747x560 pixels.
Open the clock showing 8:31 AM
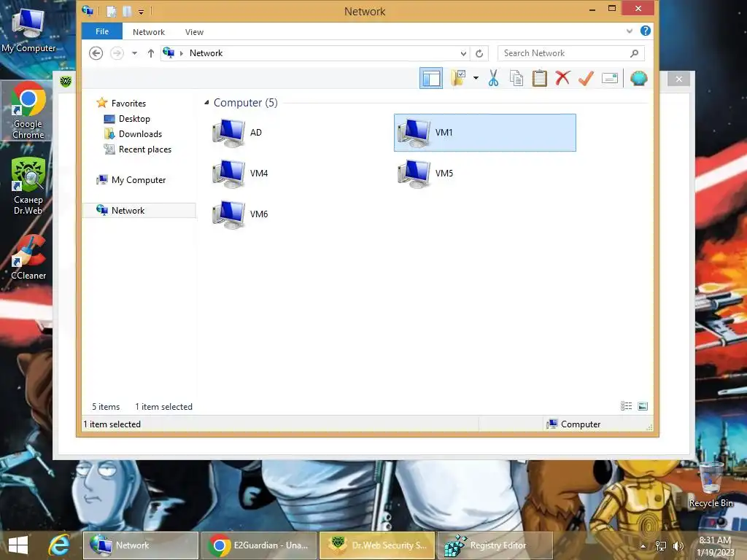point(715,546)
